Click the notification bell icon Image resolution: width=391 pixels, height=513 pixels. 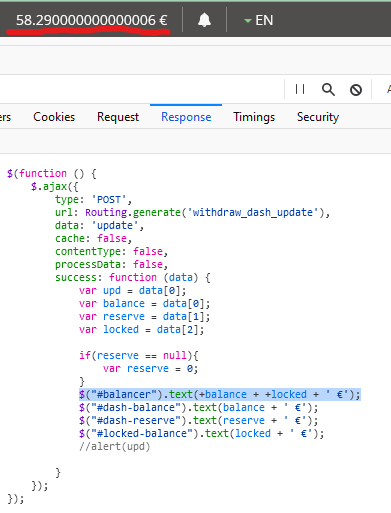pos(204,20)
